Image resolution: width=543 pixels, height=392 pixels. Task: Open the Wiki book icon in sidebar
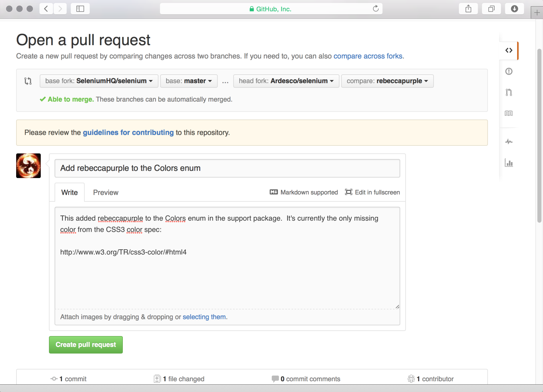tap(509, 113)
